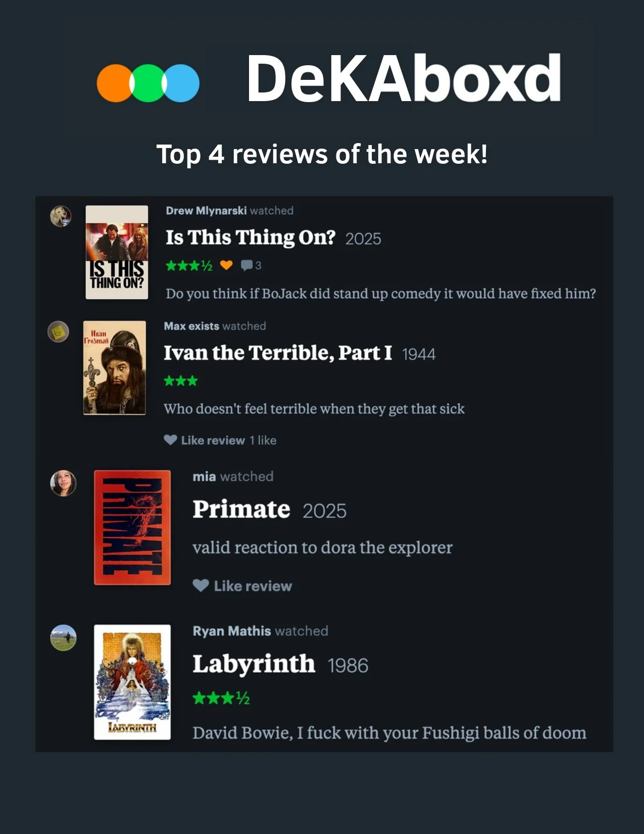Open the Labyrinth film title link
This screenshot has width=644, height=834.
coord(254,664)
